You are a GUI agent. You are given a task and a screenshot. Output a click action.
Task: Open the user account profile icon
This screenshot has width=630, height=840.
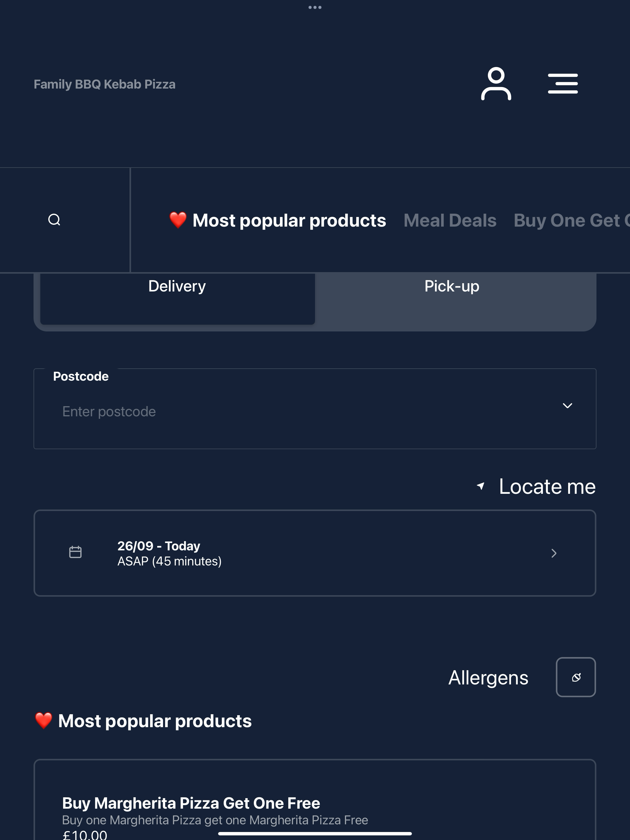496,84
